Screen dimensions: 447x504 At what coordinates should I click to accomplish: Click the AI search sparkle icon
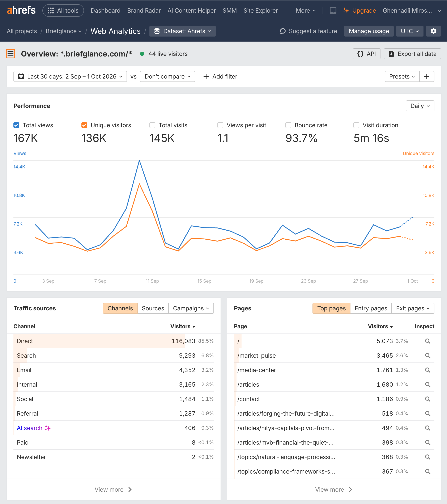(48, 428)
